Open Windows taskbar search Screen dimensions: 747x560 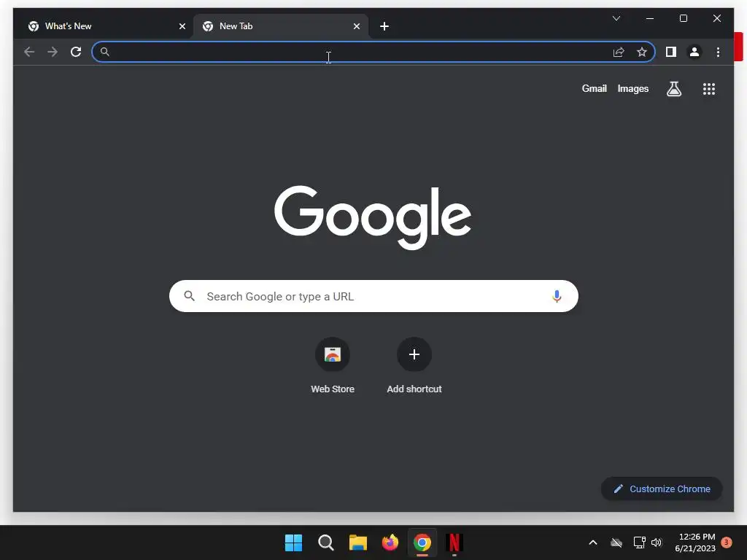(x=326, y=542)
